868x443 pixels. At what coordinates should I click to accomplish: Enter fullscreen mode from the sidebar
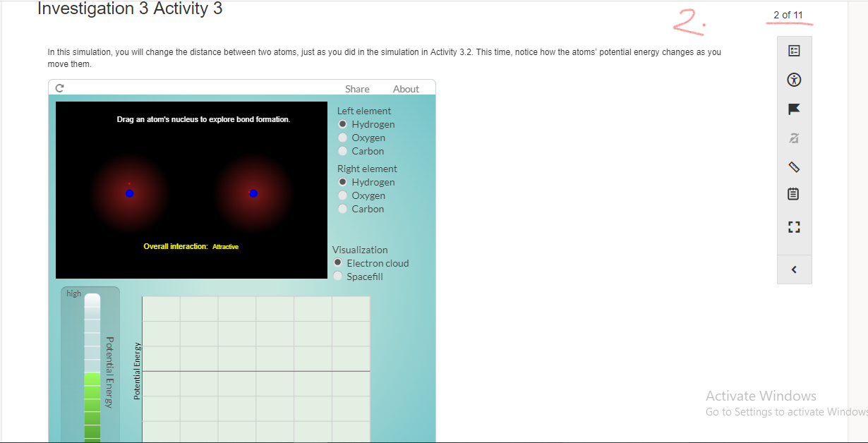click(x=794, y=226)
